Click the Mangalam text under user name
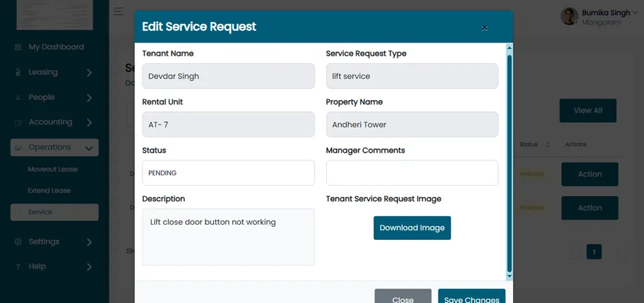 (602, 22)
